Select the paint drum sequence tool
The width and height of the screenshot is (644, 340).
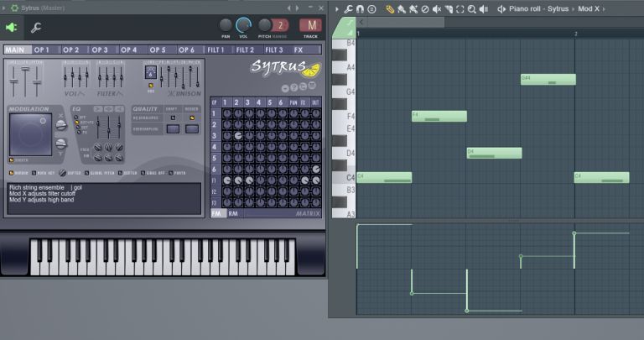(x=413, y=9)
